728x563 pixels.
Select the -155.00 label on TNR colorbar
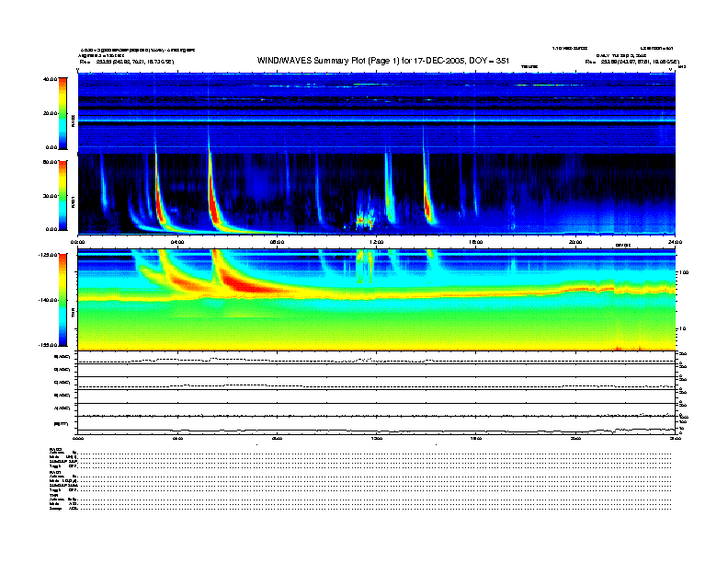coord(49,345)
